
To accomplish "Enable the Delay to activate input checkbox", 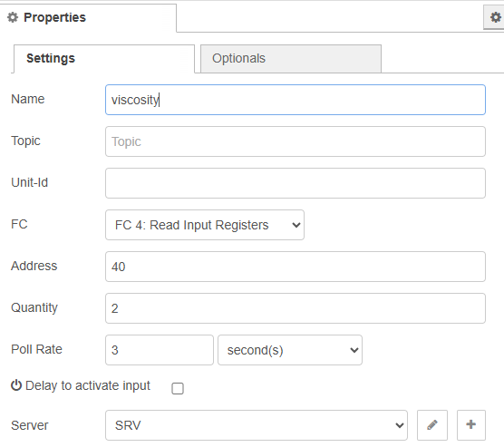I will pyautogui.click(x=178, y=388).
